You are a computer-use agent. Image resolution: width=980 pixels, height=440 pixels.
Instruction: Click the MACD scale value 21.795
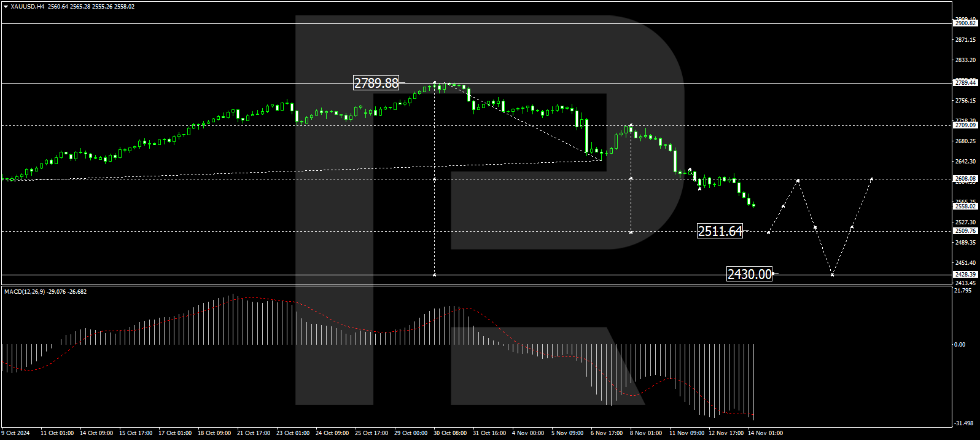point(964,291)
